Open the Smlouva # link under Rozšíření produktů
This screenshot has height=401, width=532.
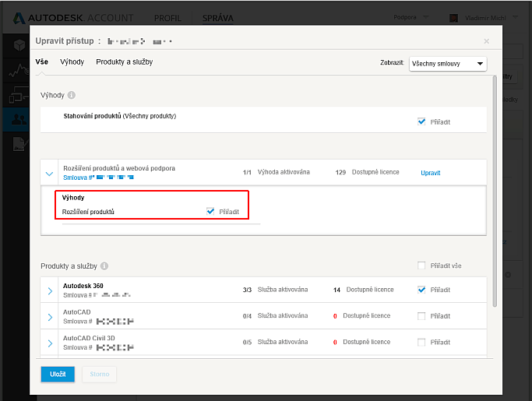tap(98, 178)
